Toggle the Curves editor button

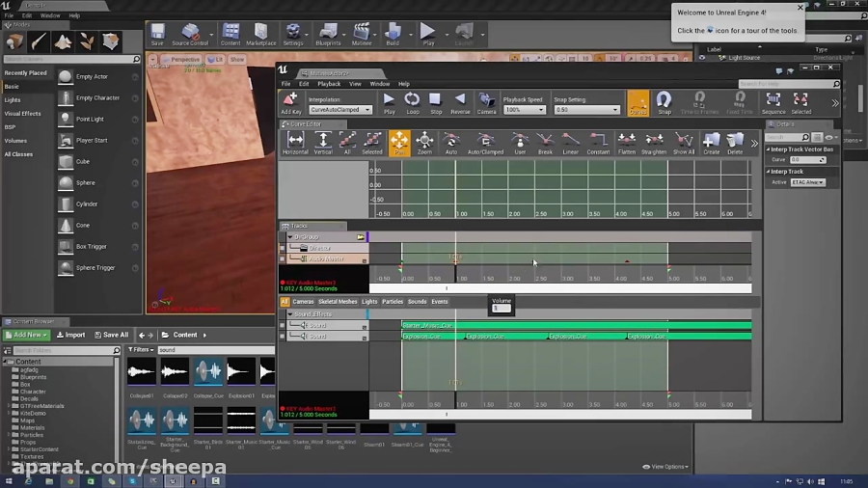point(637,103)
